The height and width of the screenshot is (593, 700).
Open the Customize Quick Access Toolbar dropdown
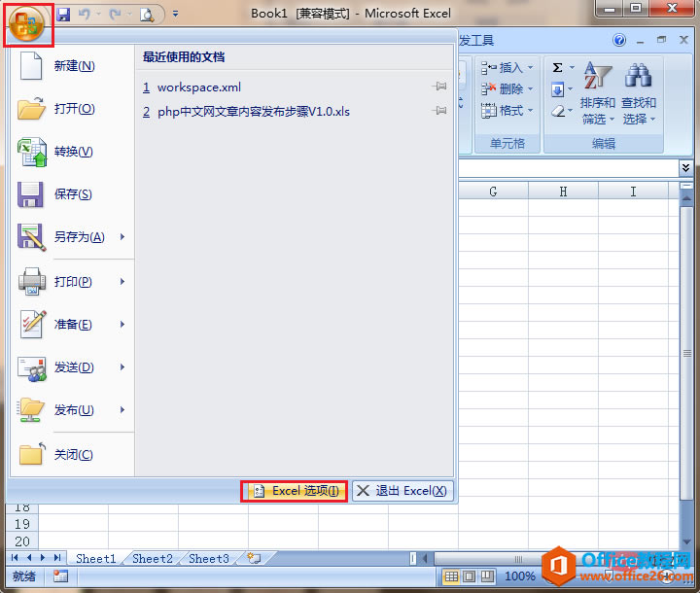click(x=175, y=15)
